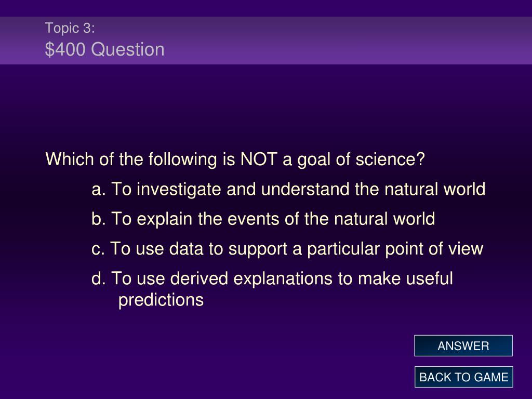Click the word 'understand' in option a
Viewport: 532px width, 399px height.
tap(305, 189)
